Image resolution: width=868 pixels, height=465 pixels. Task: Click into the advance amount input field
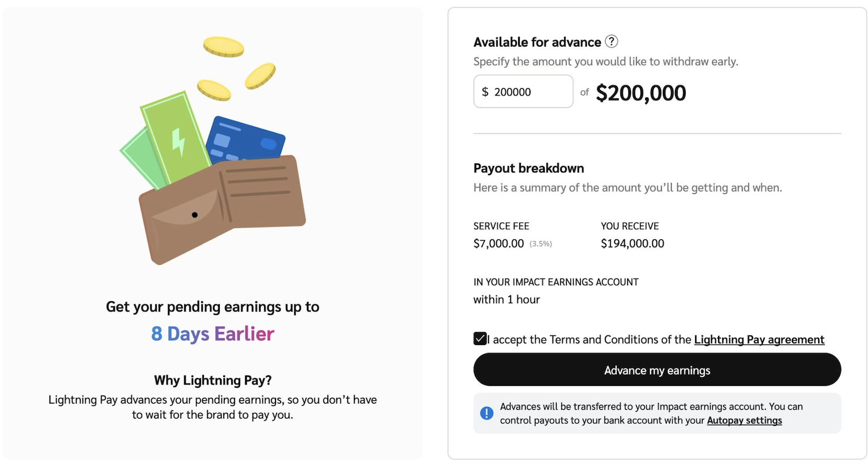click(528, 92)
